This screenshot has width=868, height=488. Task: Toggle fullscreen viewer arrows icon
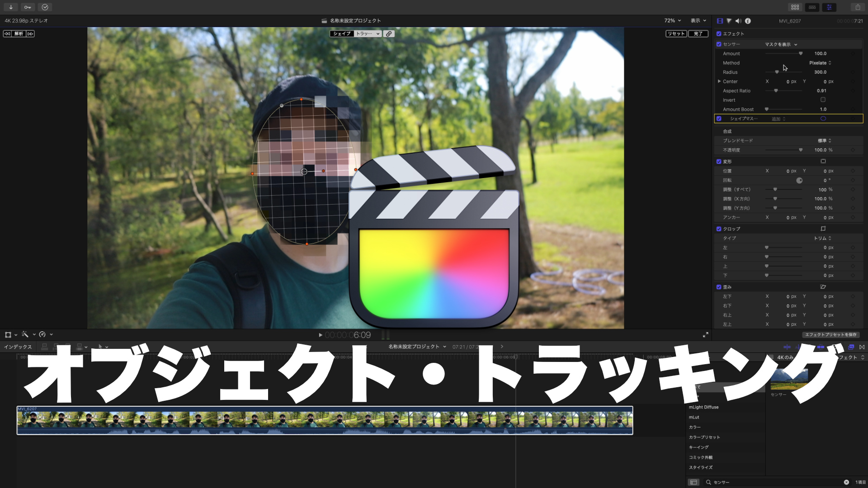(705, 335)
